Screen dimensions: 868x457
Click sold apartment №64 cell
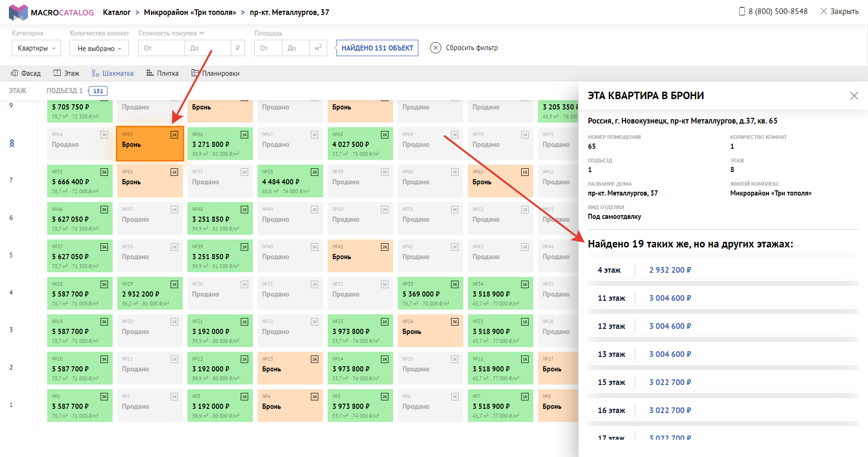click(80, 144)
